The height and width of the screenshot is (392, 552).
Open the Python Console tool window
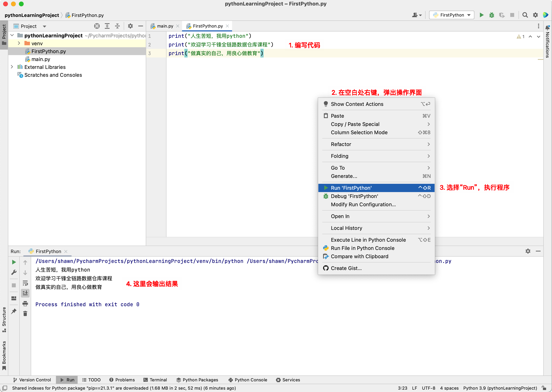[x=248, y=380]
